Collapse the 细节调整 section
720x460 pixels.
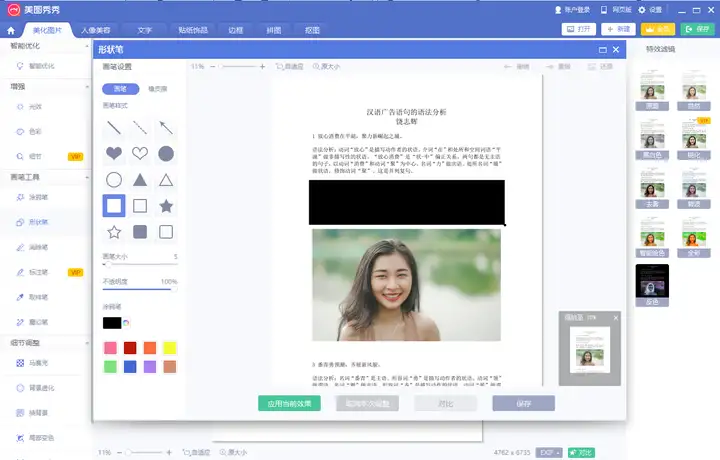pyautogui.click(x=87, y=342)
